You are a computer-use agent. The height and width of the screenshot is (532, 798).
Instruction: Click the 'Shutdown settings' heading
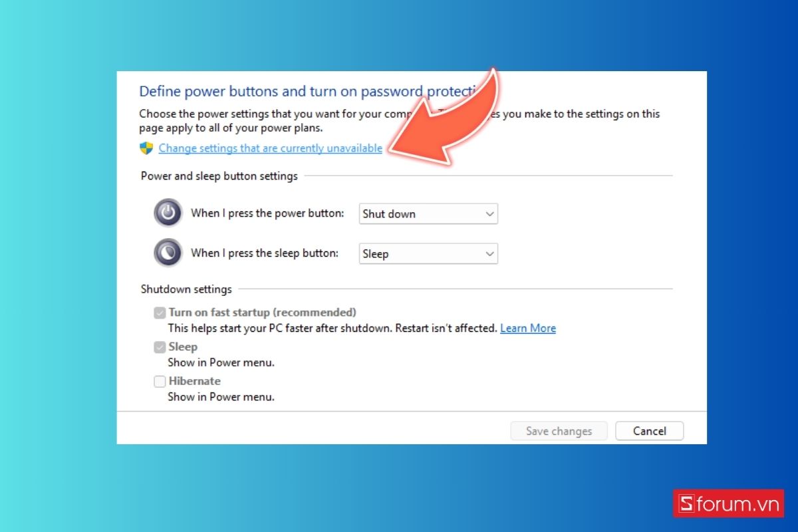click(186, 289)
